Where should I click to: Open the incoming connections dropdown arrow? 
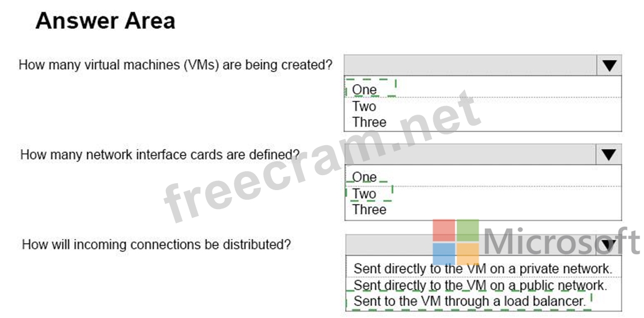click(x=608, y=245)
